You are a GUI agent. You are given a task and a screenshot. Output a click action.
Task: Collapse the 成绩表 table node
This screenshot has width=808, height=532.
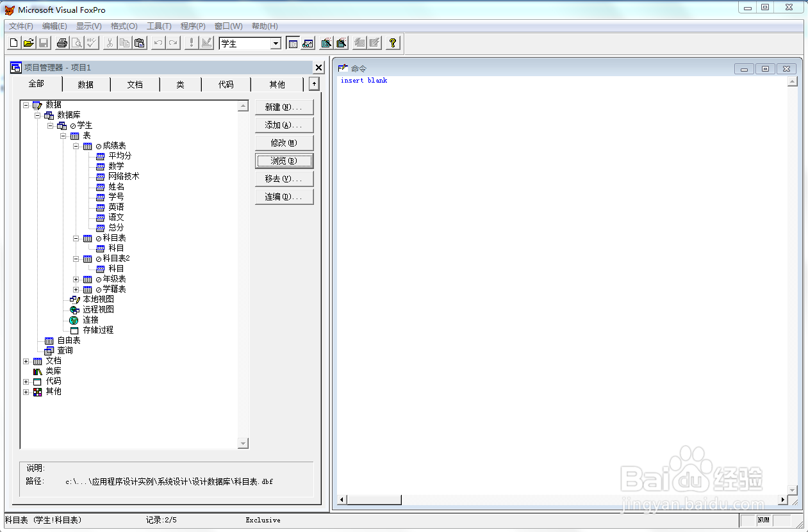tap(76, 145)
